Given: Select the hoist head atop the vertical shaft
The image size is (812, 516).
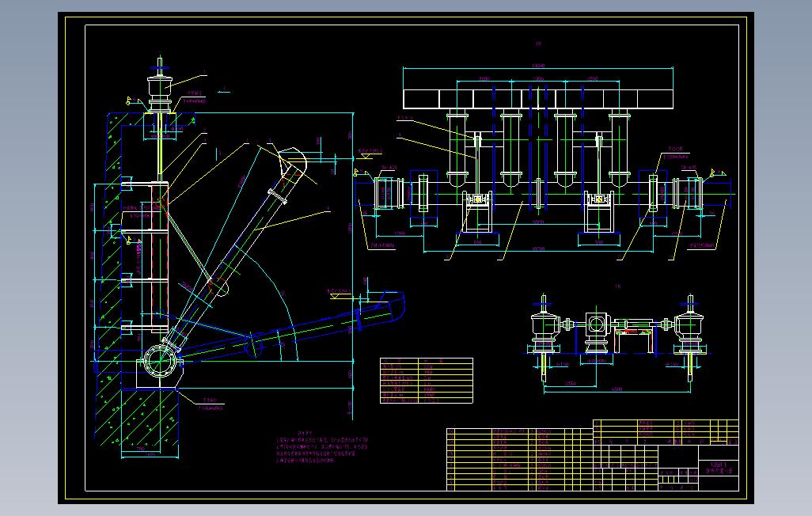Looking at the screenshot, I should [x=160, y=87].
